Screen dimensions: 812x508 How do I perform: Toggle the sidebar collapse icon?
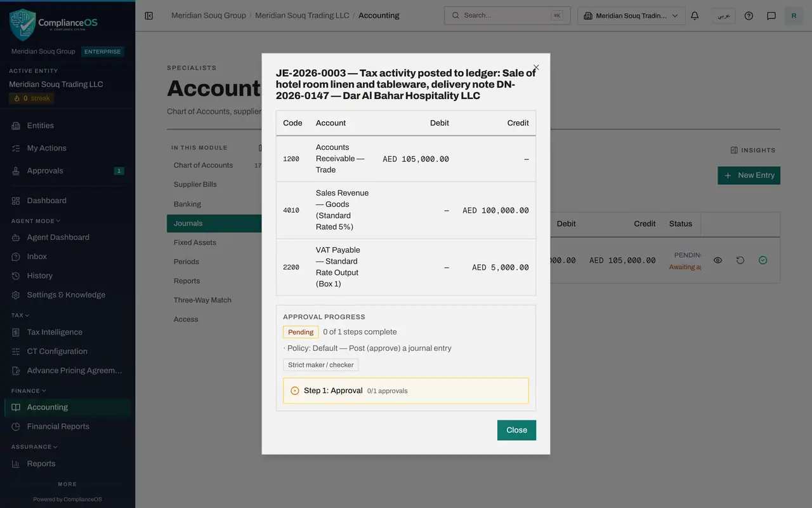click(149, 16)
